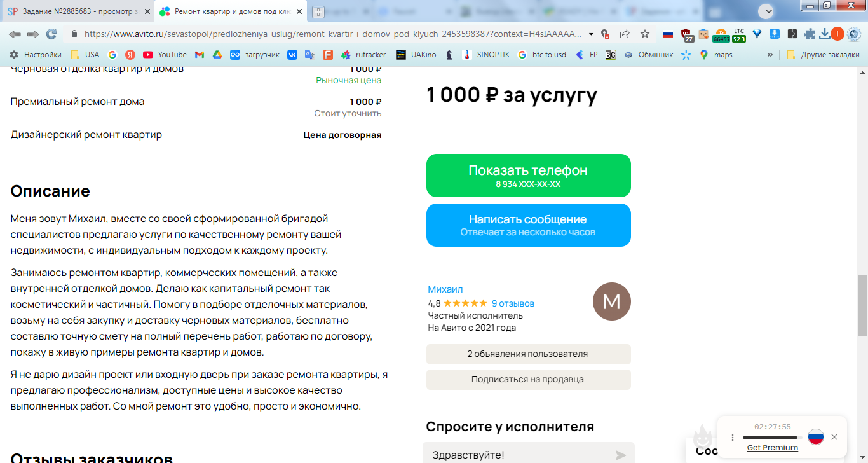The height and width of the screenshot is (463, 868).
Task: Open the maps bookmark
Action: [715, 55]
